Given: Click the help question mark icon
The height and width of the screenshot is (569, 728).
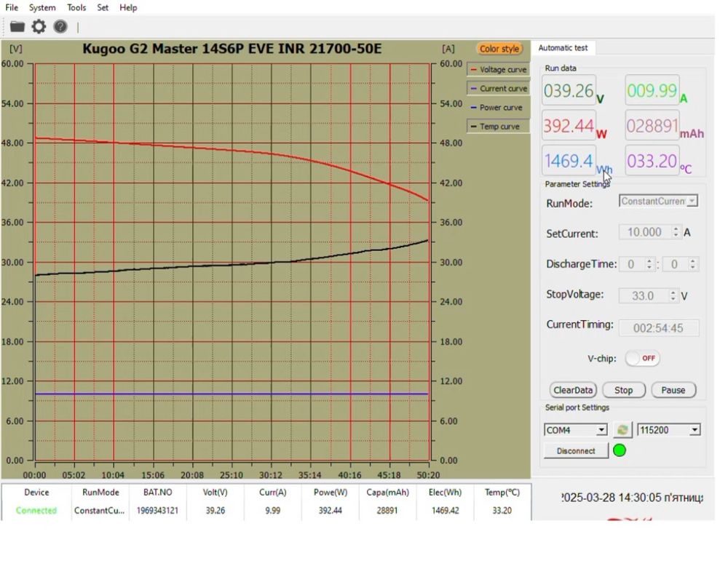Looking at the screenshot, I should pyautogui.click(x=60, y=26).
